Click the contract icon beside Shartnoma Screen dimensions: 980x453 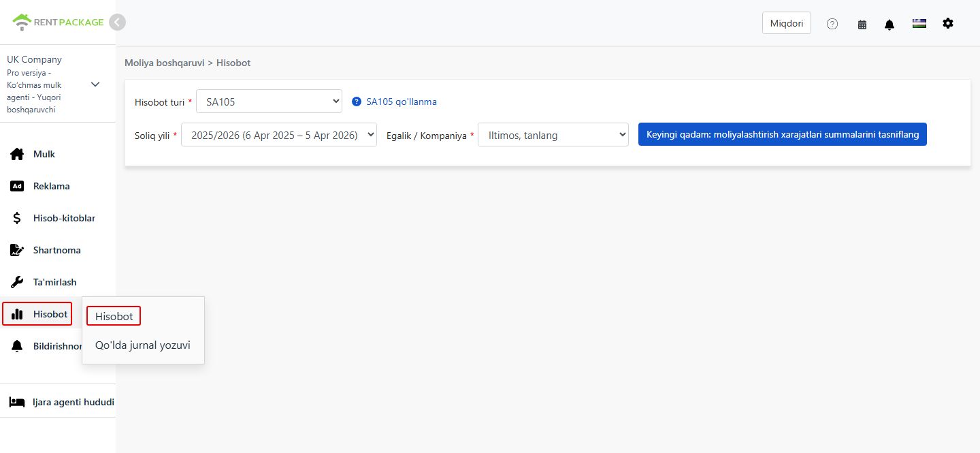click(x=17, y=250)
